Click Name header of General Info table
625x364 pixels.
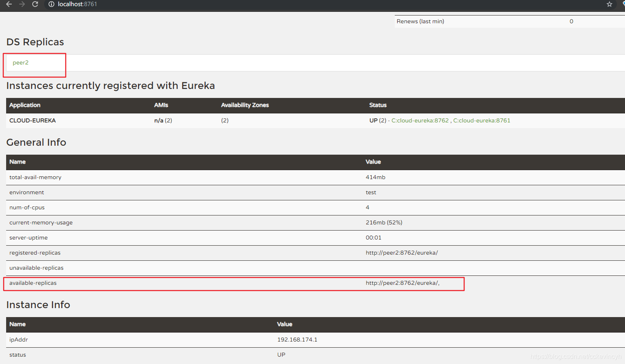(x=18, y=162)
